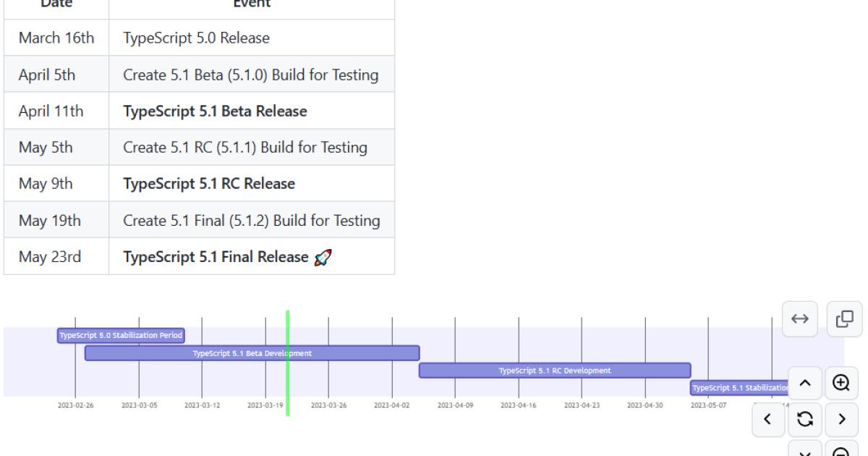Zoom in on the Gantt chart
868x456 pixels.
841,383
